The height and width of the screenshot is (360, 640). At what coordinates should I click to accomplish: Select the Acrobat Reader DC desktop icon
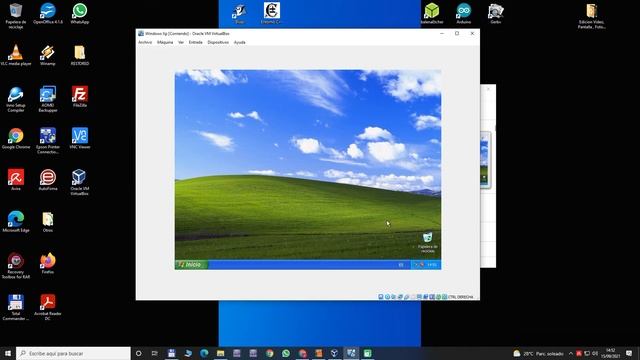coord(48,307)
